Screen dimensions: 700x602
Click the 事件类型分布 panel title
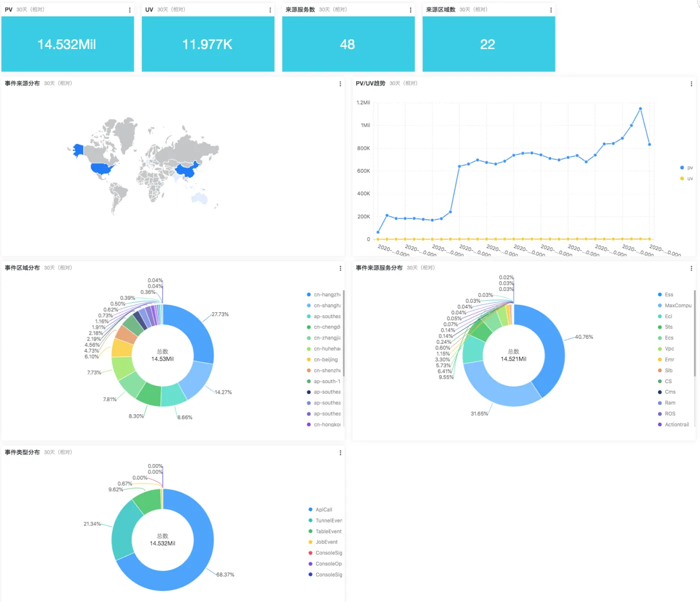pyautogui.click(x=22, y=452)
